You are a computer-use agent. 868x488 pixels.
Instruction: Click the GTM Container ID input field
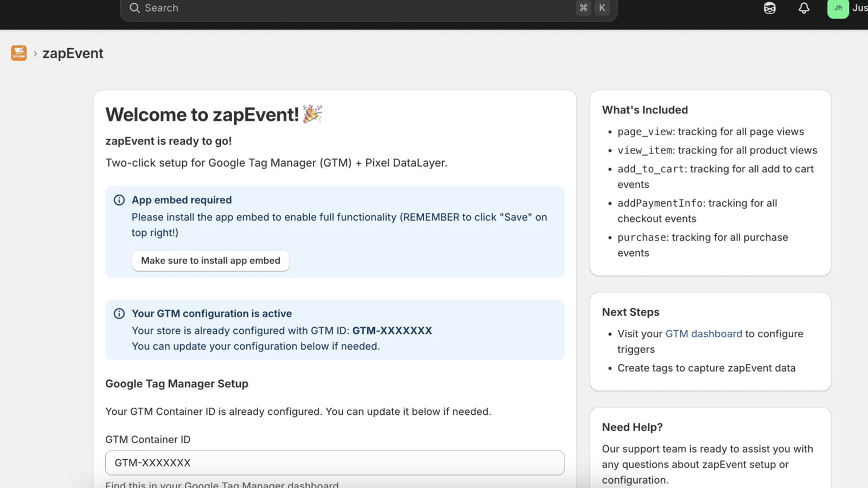(x=335, y=463)
